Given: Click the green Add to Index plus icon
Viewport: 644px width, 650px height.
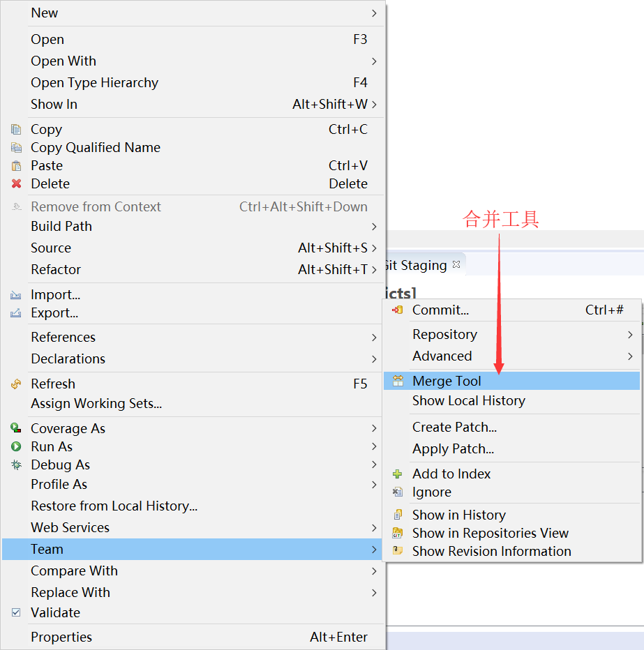Looking at the screenshot, I should (x=397, y=474).
